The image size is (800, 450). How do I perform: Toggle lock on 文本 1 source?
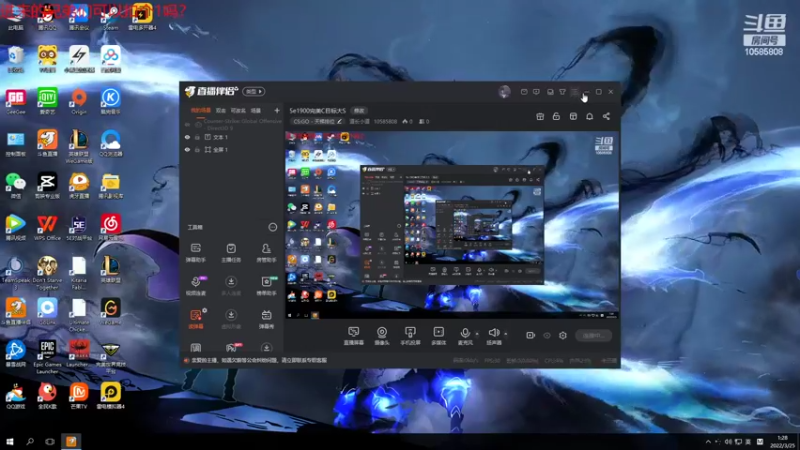(x=197, y=137)
